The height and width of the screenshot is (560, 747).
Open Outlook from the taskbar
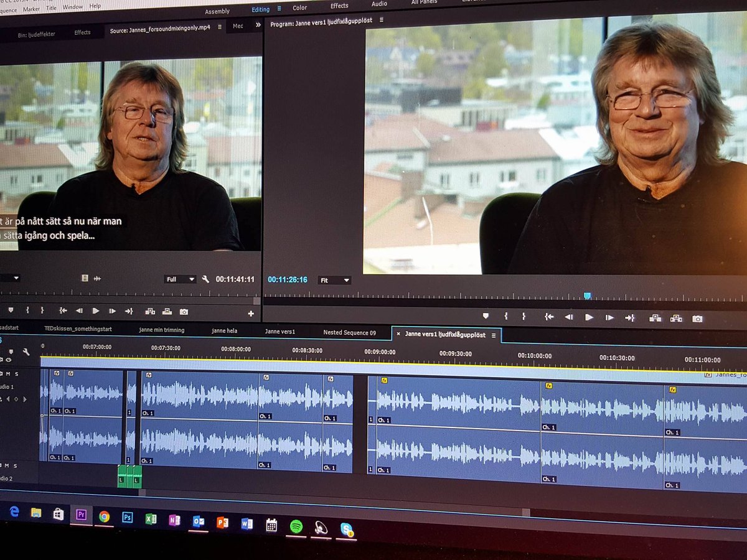pos(199,521)
